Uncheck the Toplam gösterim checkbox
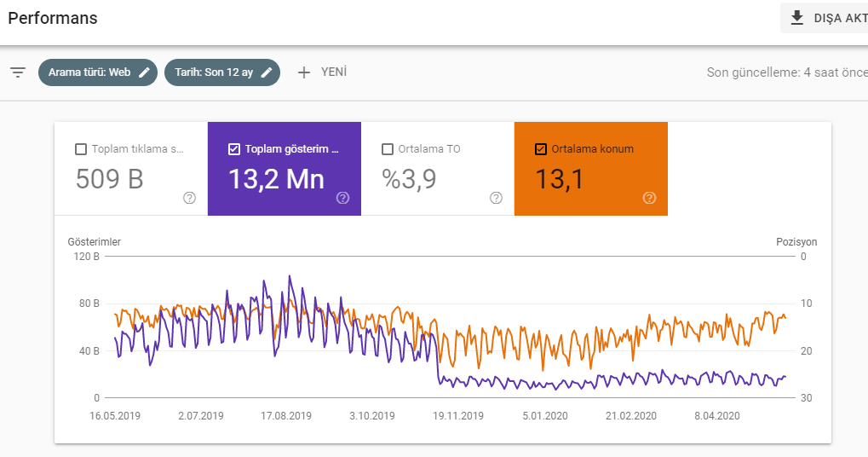The height and width of the screenshot is (457, 868). [x=234, y=149]
